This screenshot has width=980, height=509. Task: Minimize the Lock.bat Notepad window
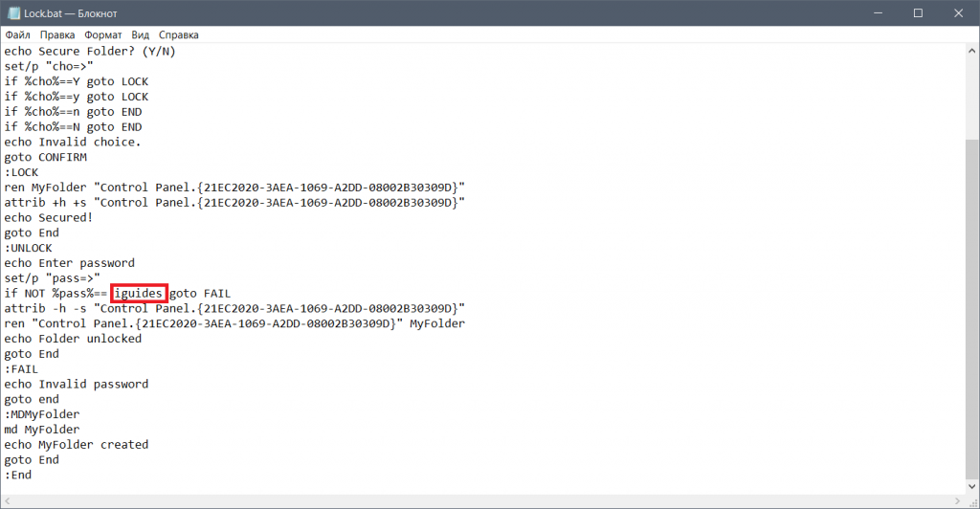point(879,13)
